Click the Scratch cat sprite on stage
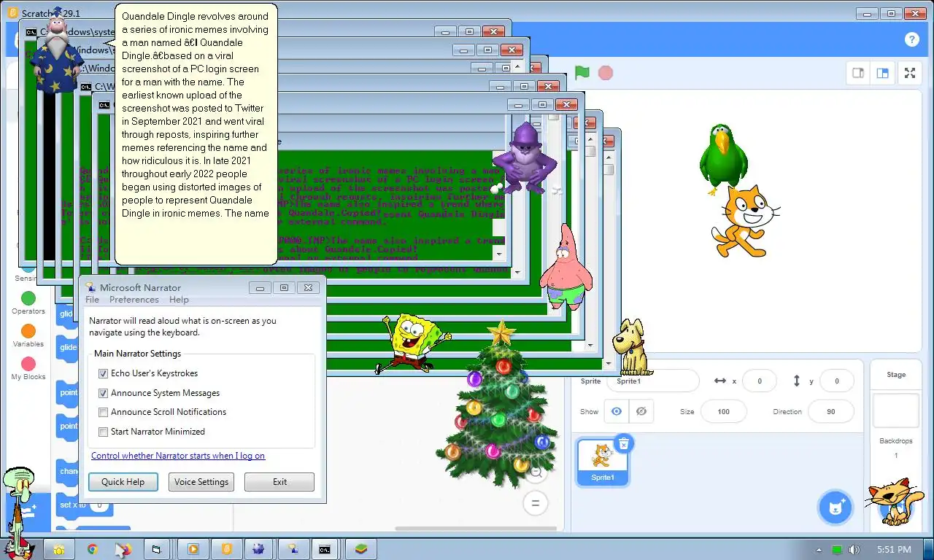Screen dimensions: 934x560 [x=744, y=221]
